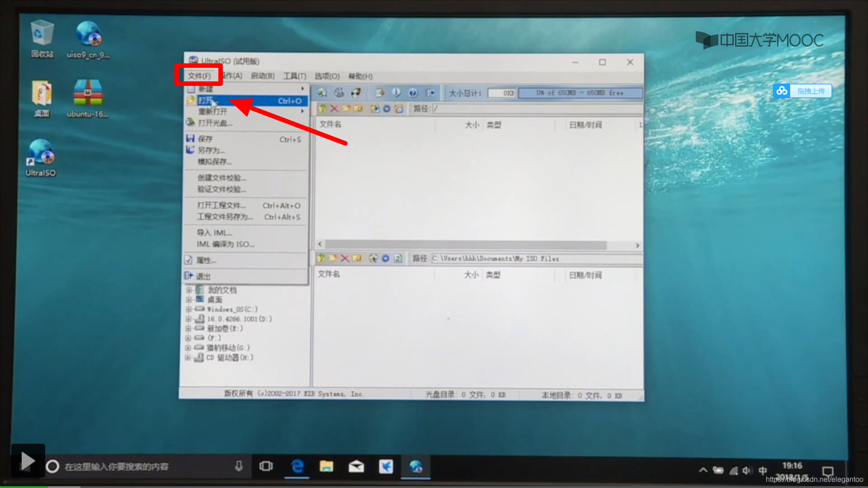Expand the 新加卷(E:) drive node
This screenshot has height=488, width=868.
click(188, 328)
